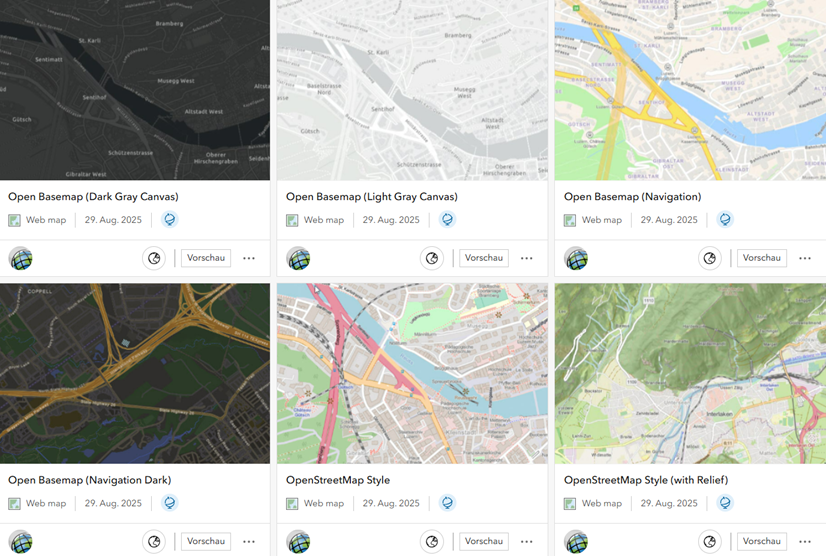Viewport: 826px width, 556px height.
Task: Click the owner globe avatar on Open Basemap (Navigation) card
Action: (576, 258)
